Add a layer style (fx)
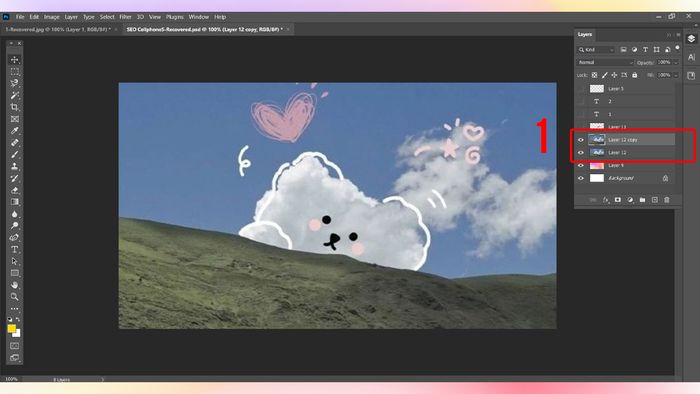 pyautogui.click(x=606, y=200)
